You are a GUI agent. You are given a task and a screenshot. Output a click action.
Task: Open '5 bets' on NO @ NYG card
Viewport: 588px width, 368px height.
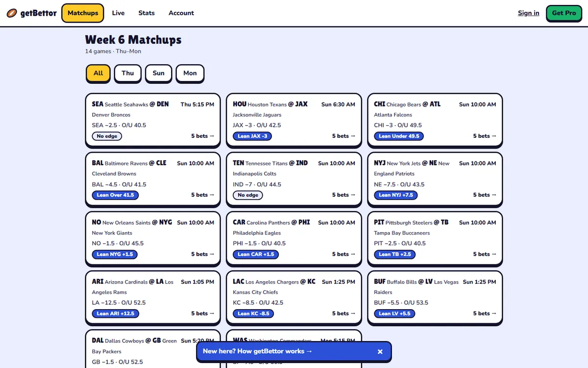[203, 254]
